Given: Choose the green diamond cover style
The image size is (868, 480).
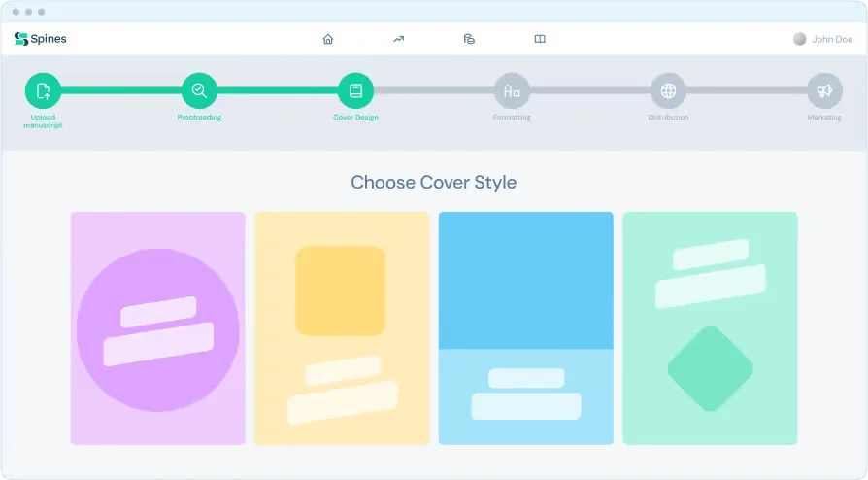Looking at the screenshot, I should coord(710,328).
